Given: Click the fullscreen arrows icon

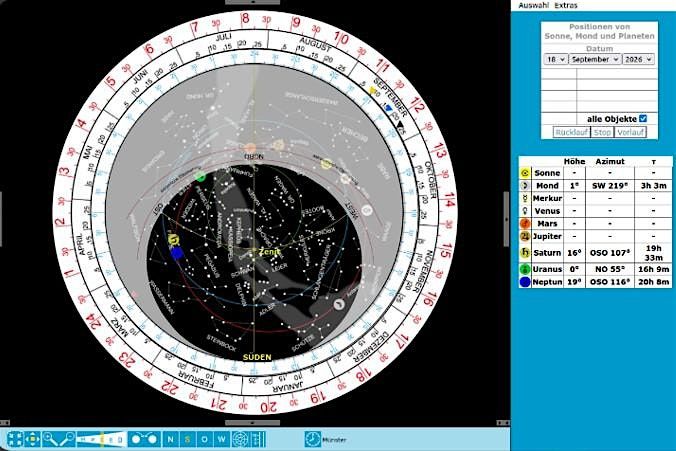Looking at the screenshot, I should coord(15,439).
